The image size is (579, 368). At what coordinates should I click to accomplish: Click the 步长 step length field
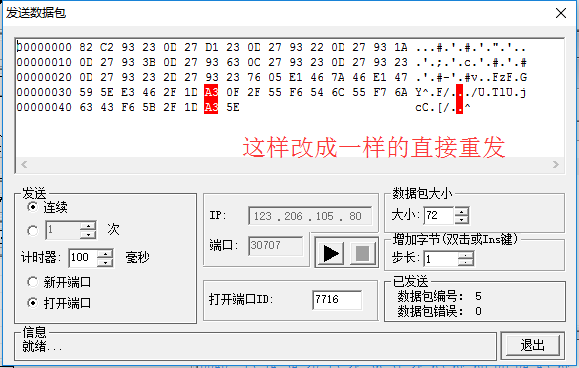pyautogui.click(x=441, y=258)
